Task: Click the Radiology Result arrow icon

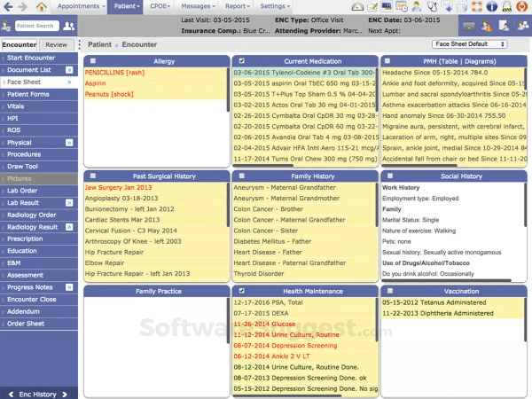Action: [x=70, y=227]
